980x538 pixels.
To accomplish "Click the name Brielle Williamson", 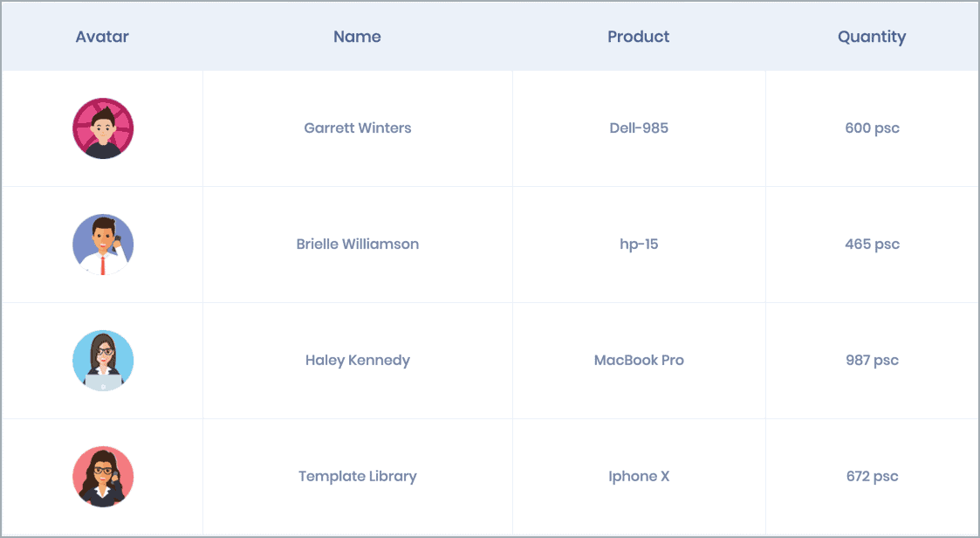I will coord(357,245).
